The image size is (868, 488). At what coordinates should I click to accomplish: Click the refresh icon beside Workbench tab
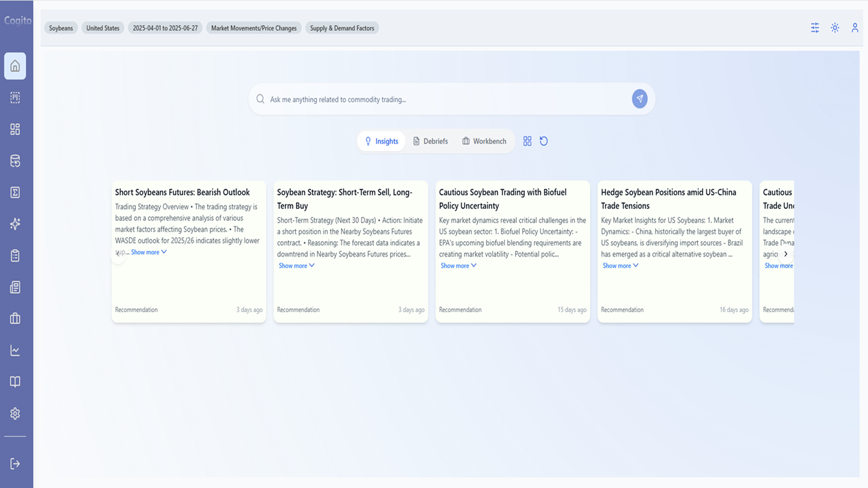[x=543, y=141]
